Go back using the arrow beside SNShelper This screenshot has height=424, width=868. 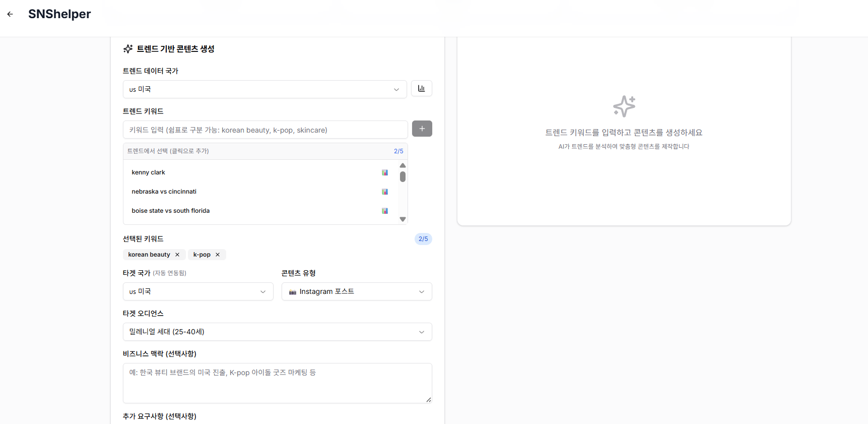[x=10, y=14]
